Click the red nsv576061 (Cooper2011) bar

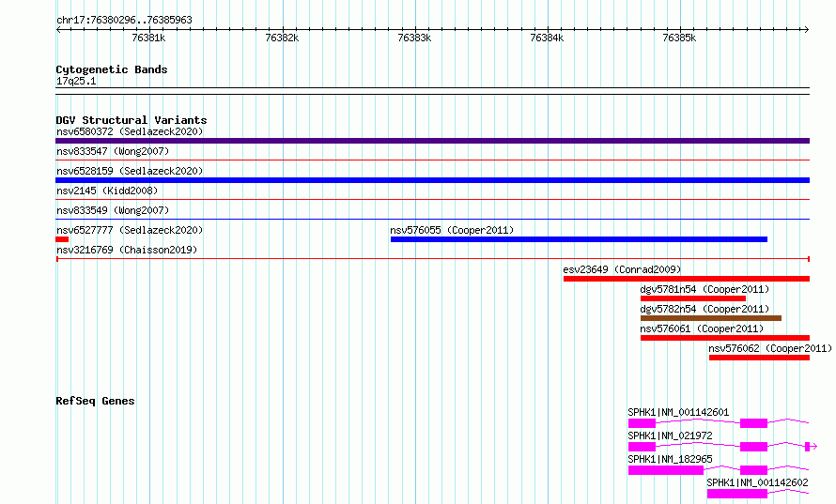coord(725,338)
